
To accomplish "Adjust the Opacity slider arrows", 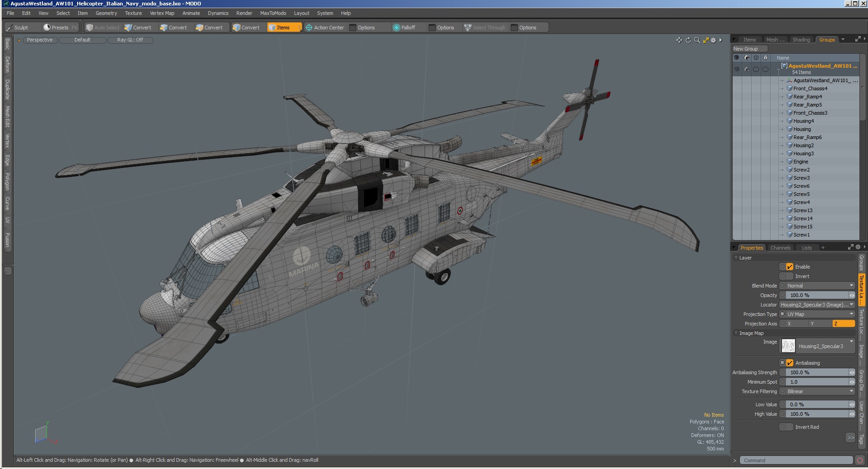I will (x=852, y=295).
